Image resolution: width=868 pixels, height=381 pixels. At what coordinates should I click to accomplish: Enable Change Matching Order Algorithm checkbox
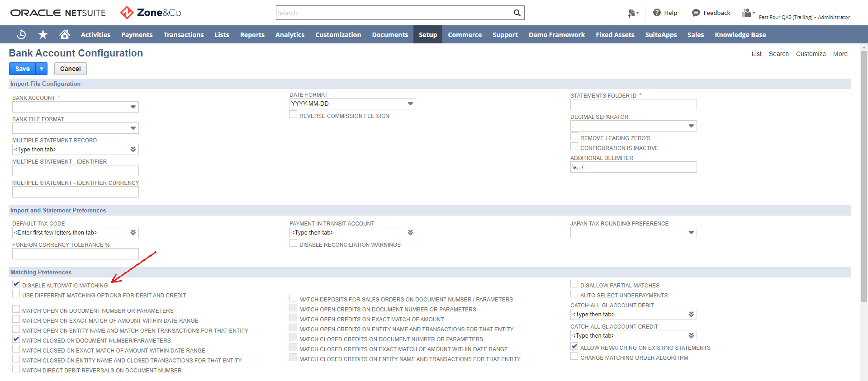click(574, 357)
